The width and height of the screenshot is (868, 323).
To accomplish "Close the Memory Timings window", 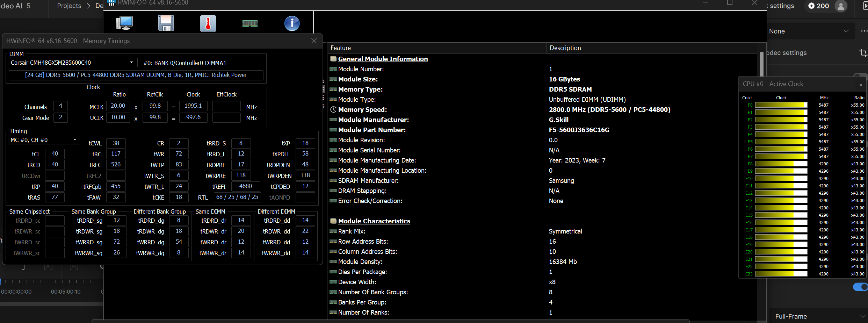I will pos(314,41).
